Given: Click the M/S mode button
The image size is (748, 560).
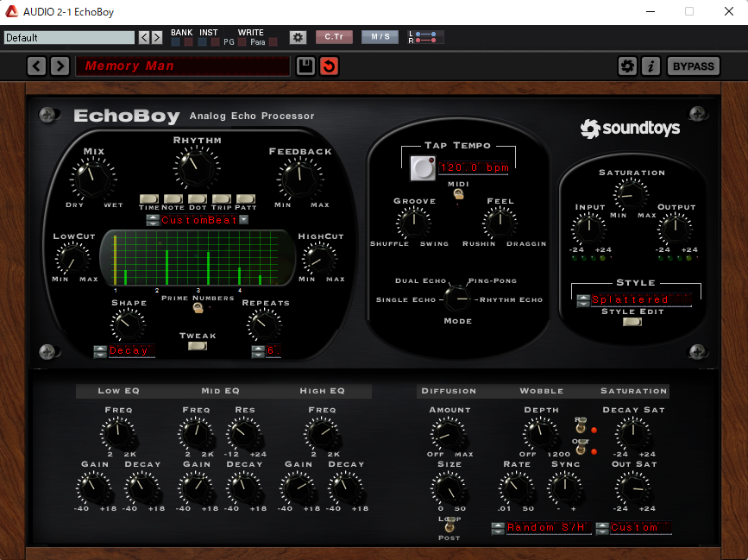Looking at the screenshot, I should pyautogui.click(x=380, y=37).
